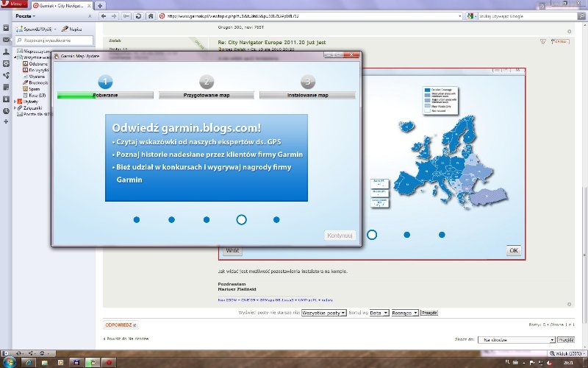Click the step 3 circle in Garmin updater
Screen dimensions: 588x368
(x=308, y=82)
